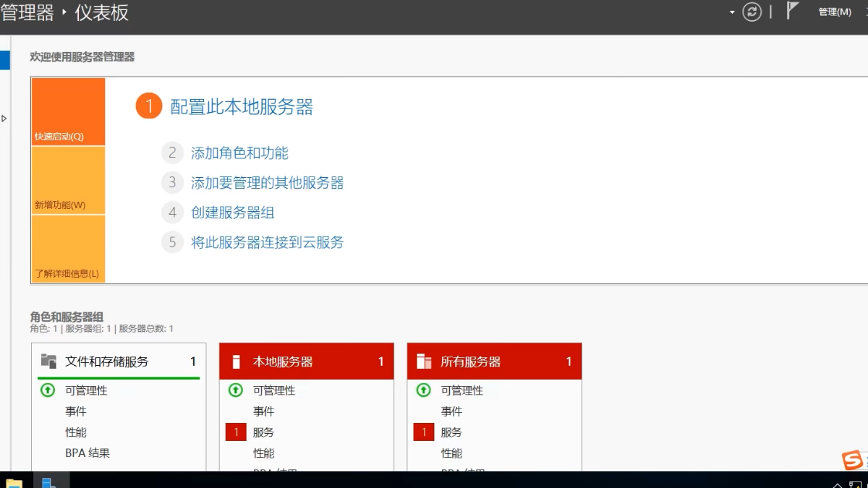
Task: Open 性能 in 所有服务器 tile
Action: 452,453
